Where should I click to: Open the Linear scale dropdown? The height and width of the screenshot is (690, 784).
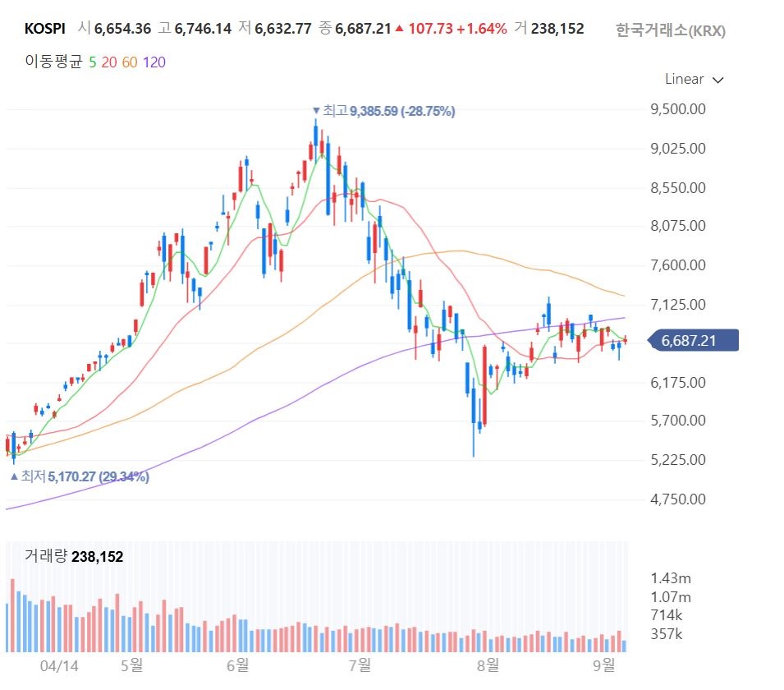(694, 80)
